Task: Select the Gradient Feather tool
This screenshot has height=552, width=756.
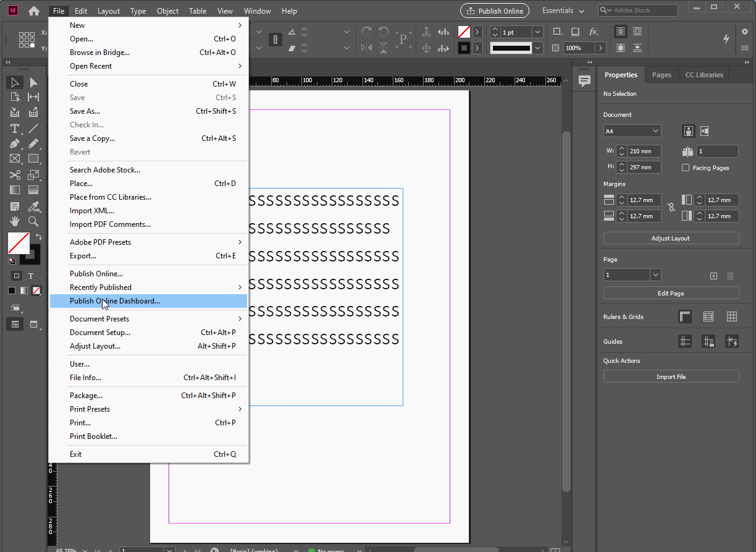Action: click(x=33, y=190)
